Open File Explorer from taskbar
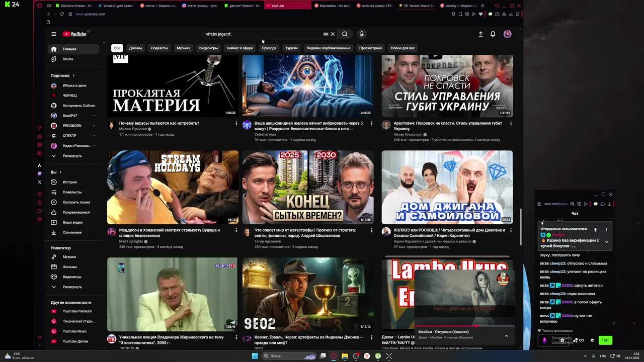The image size is (644, 362). pyautogui.click(x=345, y=356)
